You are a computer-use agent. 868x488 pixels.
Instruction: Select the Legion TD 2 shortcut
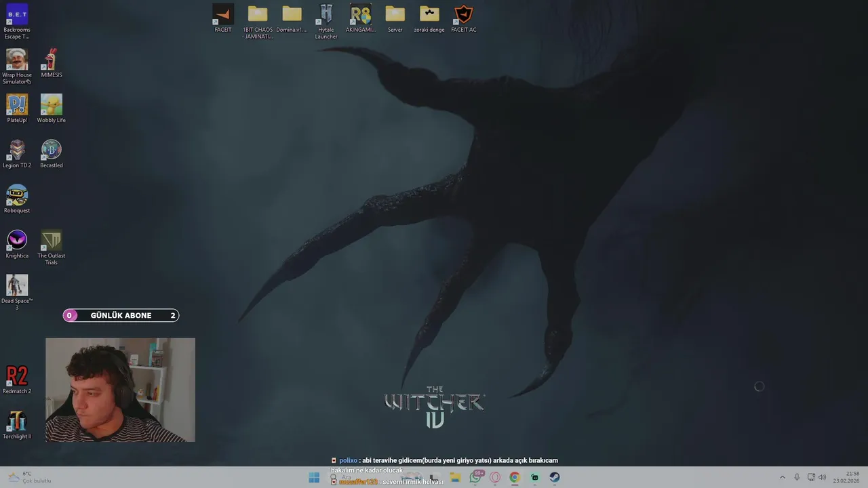pos(17,154)
